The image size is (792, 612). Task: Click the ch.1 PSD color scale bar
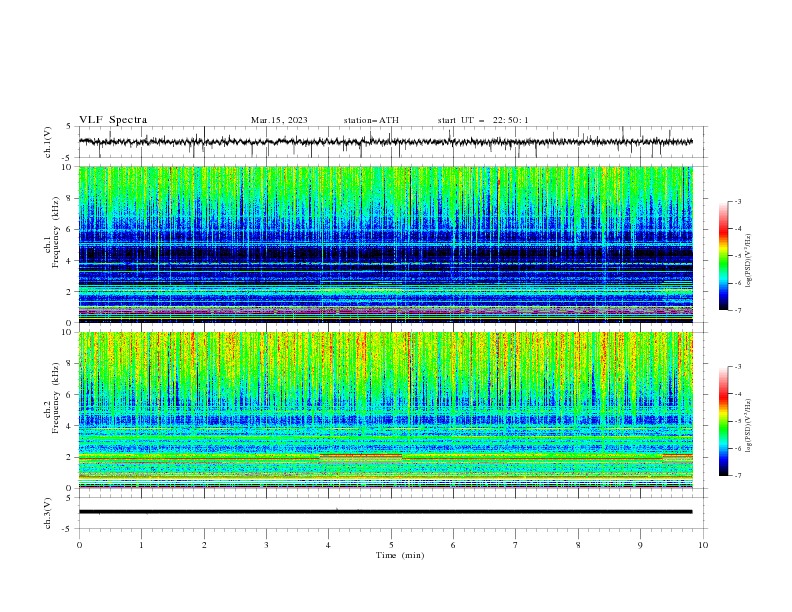723,256
